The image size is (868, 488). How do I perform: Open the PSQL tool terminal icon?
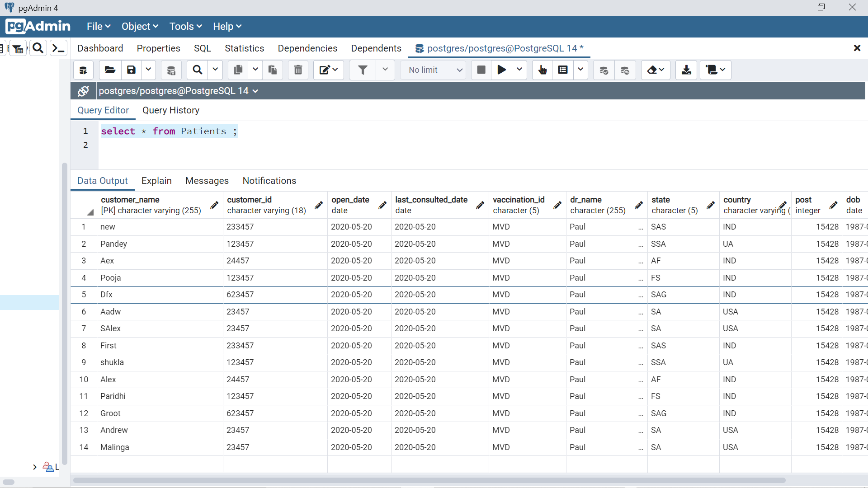click(x=58, y=48)
